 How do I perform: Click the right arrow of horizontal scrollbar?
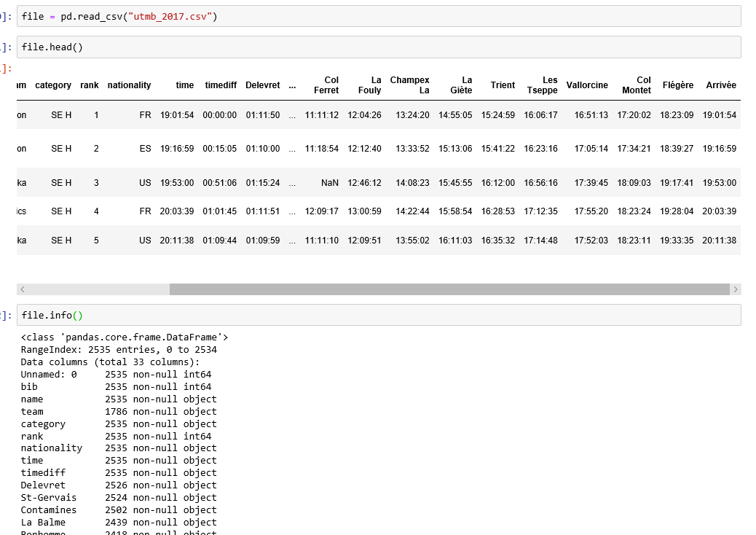coord(736,289)
